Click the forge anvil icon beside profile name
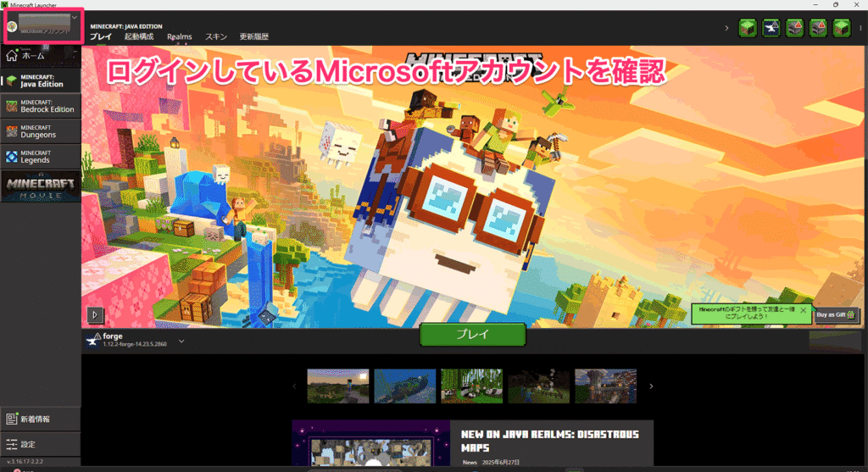The width and height of the screenshot is (868, 472). tap(93, 340)
